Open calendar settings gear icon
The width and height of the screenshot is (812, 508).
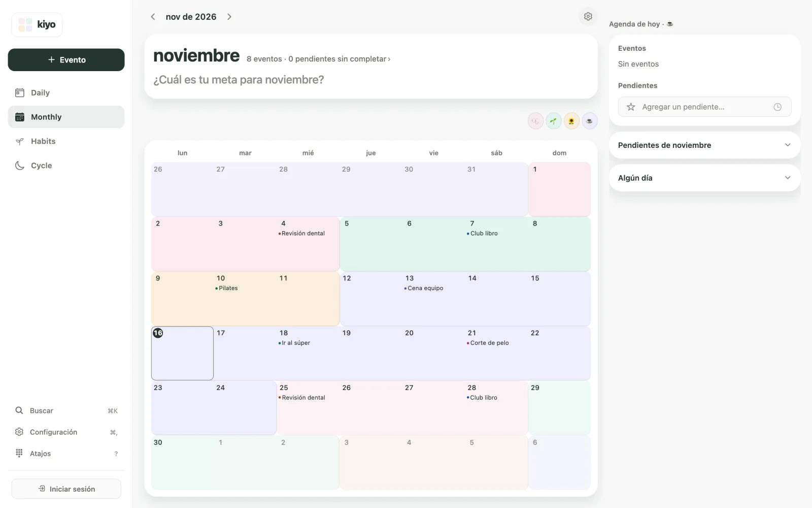[x=588, y=17]
